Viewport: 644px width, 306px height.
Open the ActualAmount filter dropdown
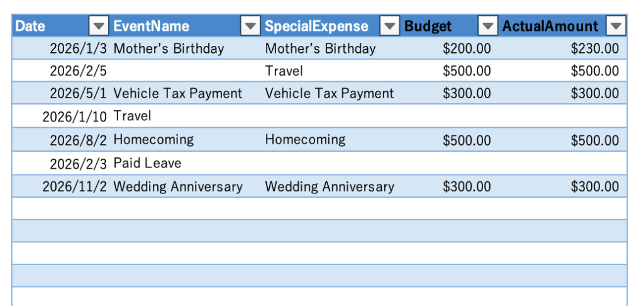pos(616,26)
